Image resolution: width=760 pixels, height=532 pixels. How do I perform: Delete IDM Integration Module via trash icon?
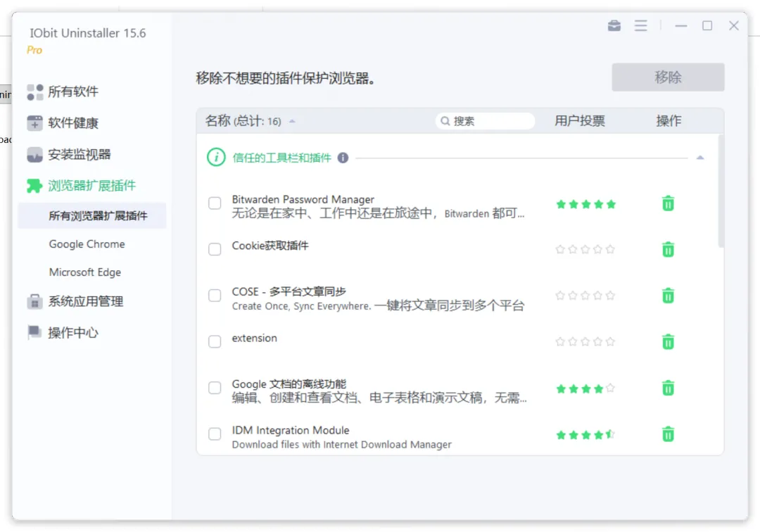pyautogui.click(x=668, y=434)
